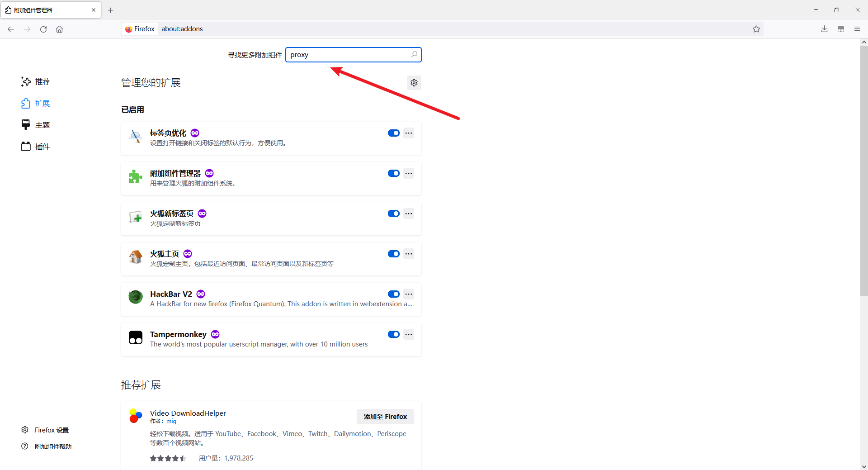The width and height of the screenshot is (868, 470).
Task: Open the Firefox home page
Action: tap(59, 29)
